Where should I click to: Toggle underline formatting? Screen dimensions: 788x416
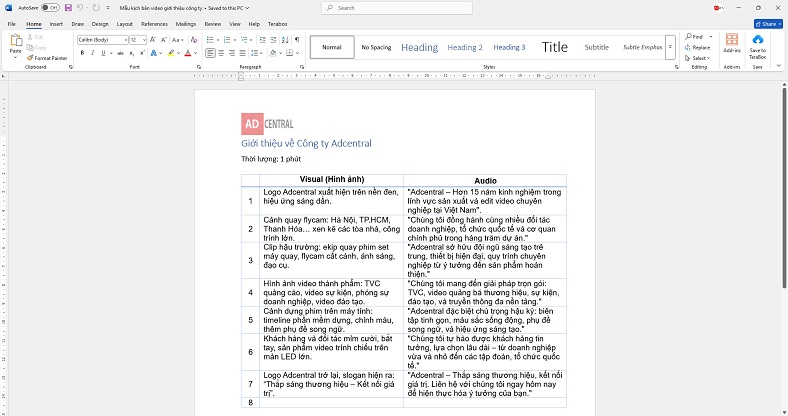coord(103,52)
